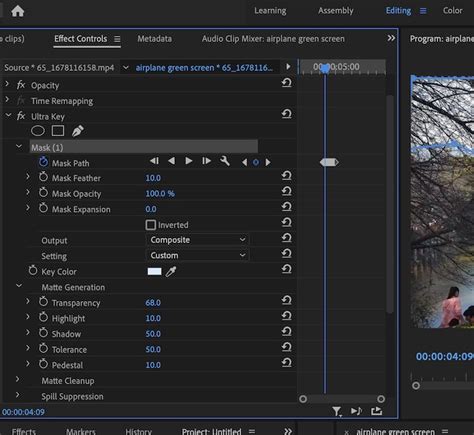Reset the Pedestal parameter
Image resolution: width=474 pixels, height=435 pixels.
click(286, 363)
